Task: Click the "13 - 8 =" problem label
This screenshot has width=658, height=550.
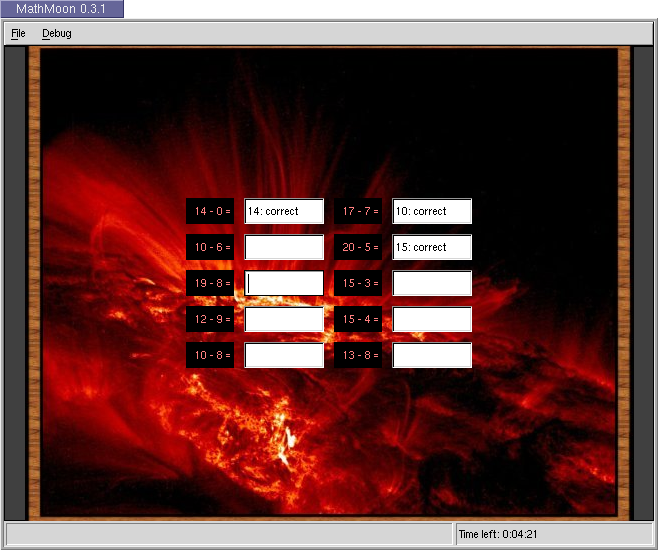Action: coord(359,355)
